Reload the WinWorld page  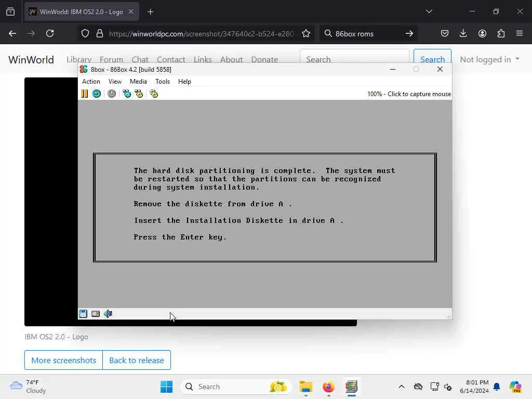pos(50,34)
